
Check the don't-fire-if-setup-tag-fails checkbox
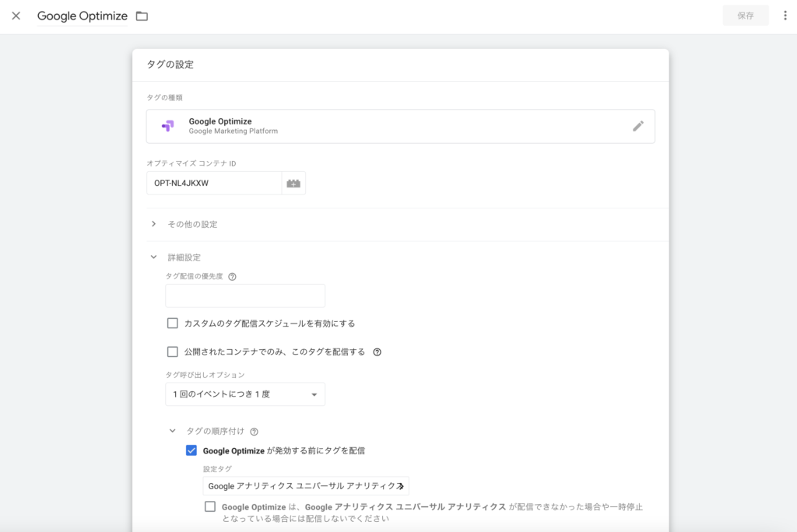pos(210,506)
